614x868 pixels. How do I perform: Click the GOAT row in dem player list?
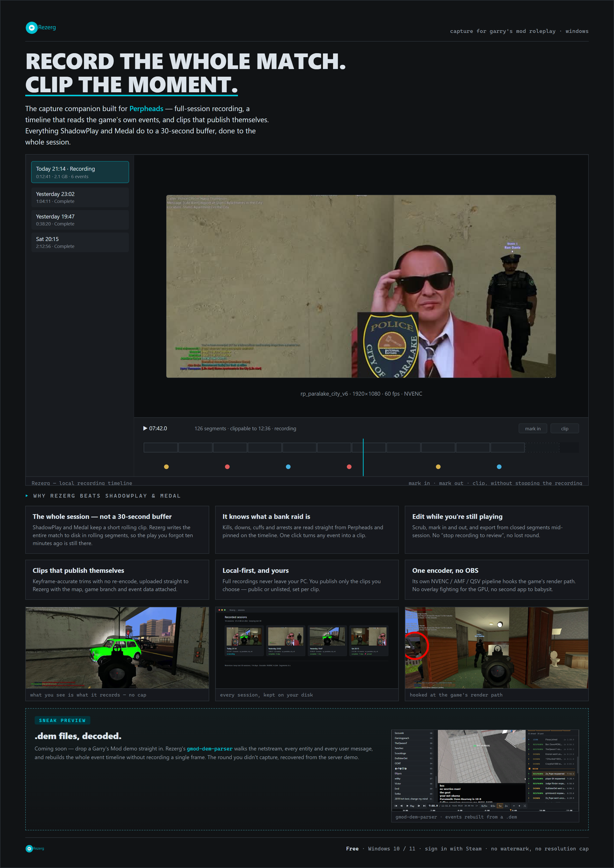coord(413,763)
